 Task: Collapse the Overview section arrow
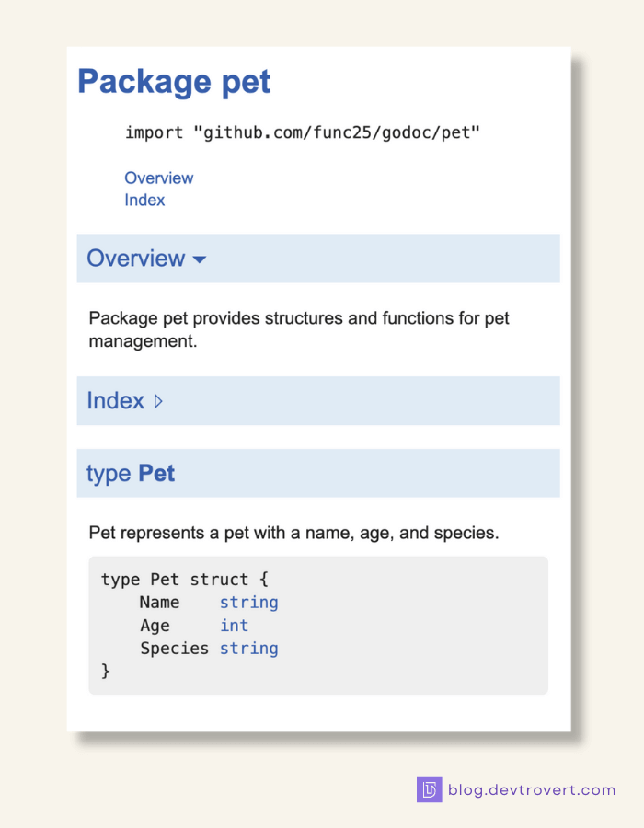click(x=199, y=259)
